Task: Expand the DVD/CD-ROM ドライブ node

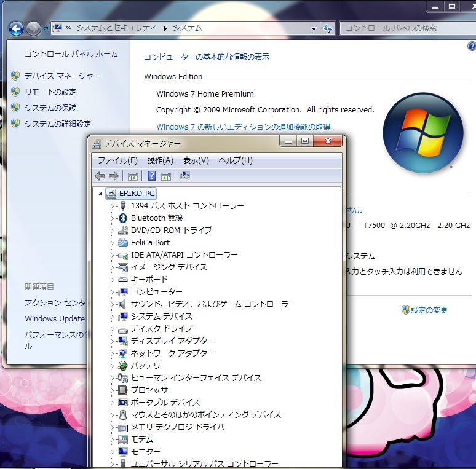Action: point(113,231)
